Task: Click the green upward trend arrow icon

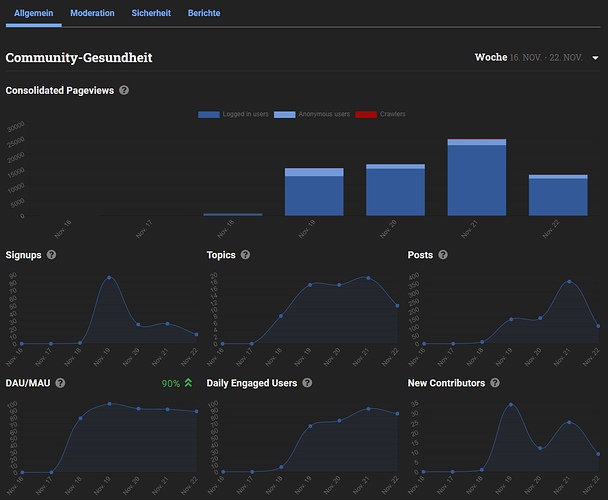Action: pyautogui.click(x=188, y=383)
